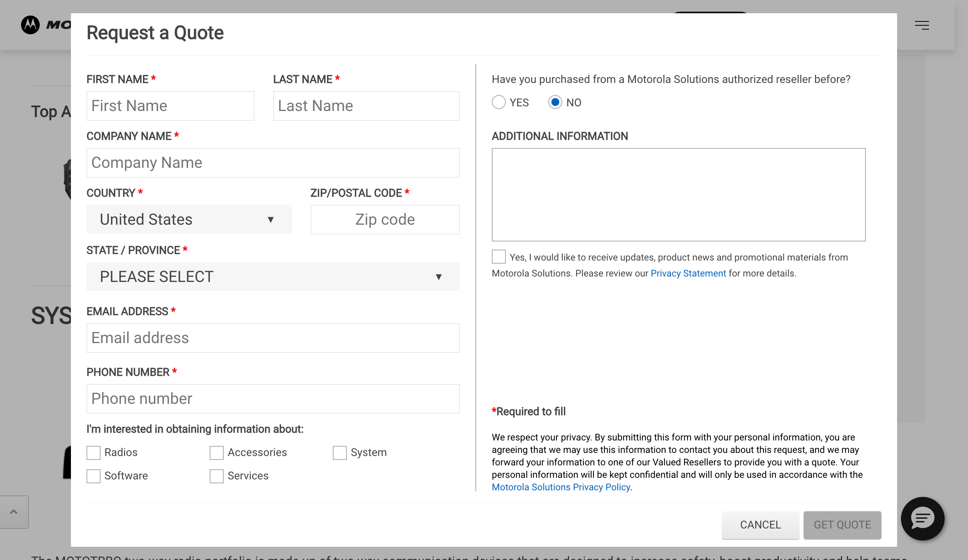Enable the Accessories option
The height and width of the screenshot is (560, 968).
tap(216, 453)
